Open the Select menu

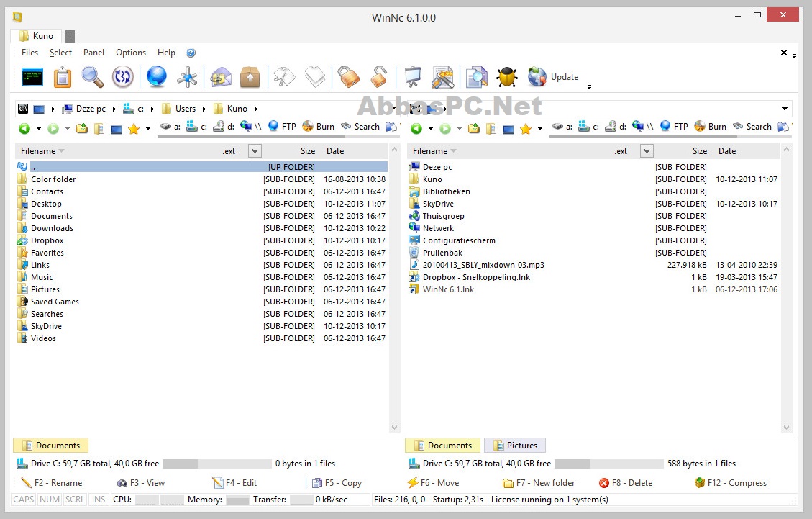tap(60, 53)
